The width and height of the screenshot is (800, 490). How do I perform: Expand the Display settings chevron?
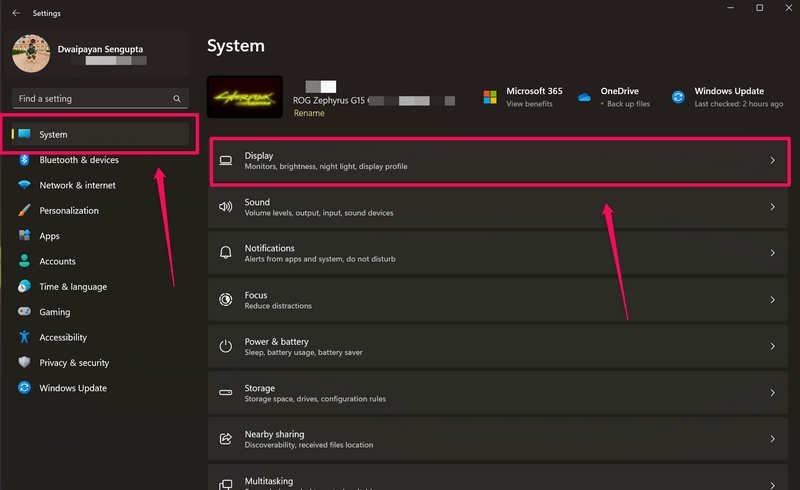(x=772, y=160)
